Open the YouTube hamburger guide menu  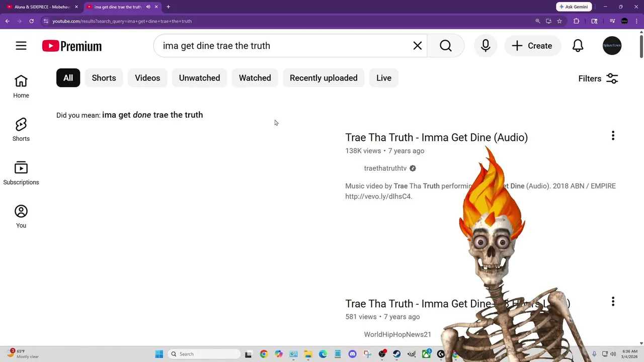[21, 46]
